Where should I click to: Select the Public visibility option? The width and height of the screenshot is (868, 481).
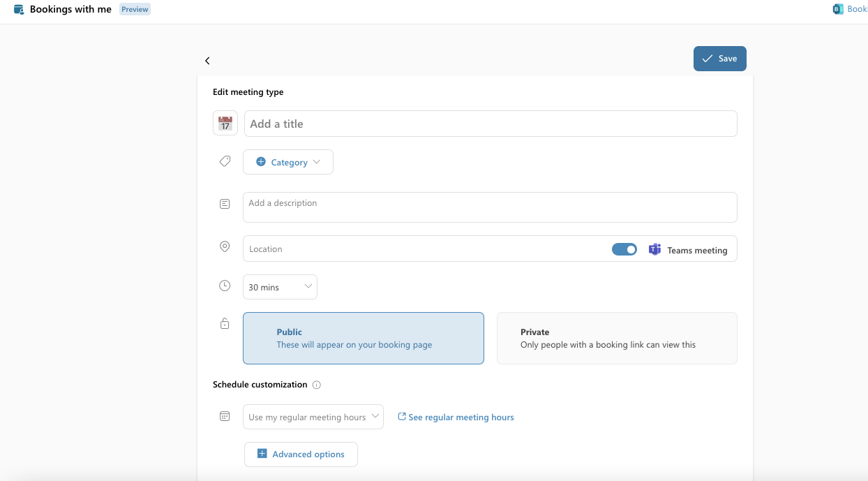364,338
